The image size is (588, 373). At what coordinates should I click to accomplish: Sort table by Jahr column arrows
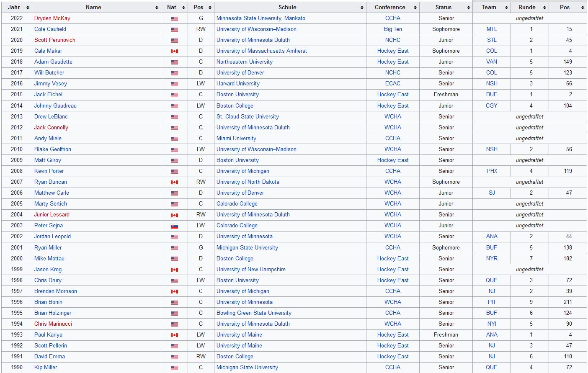click(28, 8)
